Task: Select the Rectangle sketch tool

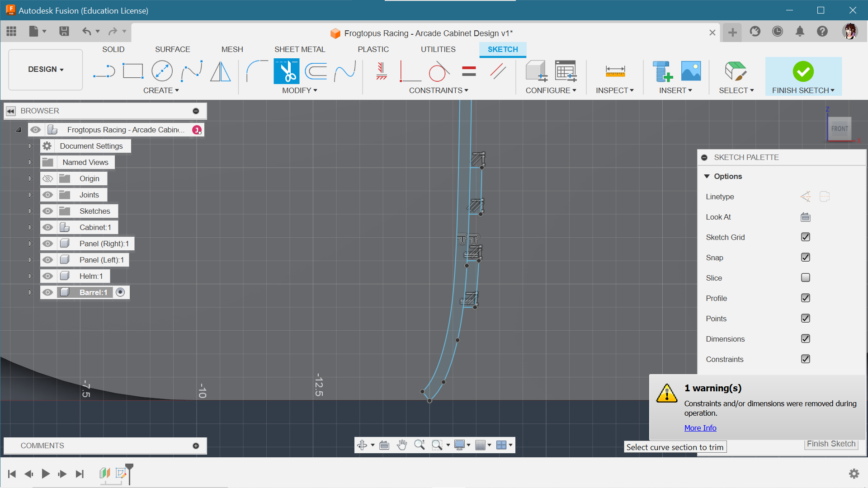Action: click(x=133, y=71)
